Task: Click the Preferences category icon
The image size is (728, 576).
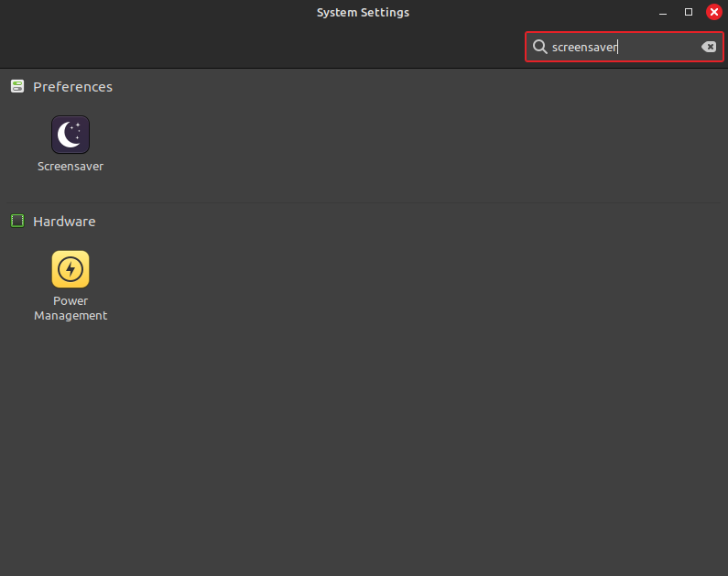Action: pos(17,86)
